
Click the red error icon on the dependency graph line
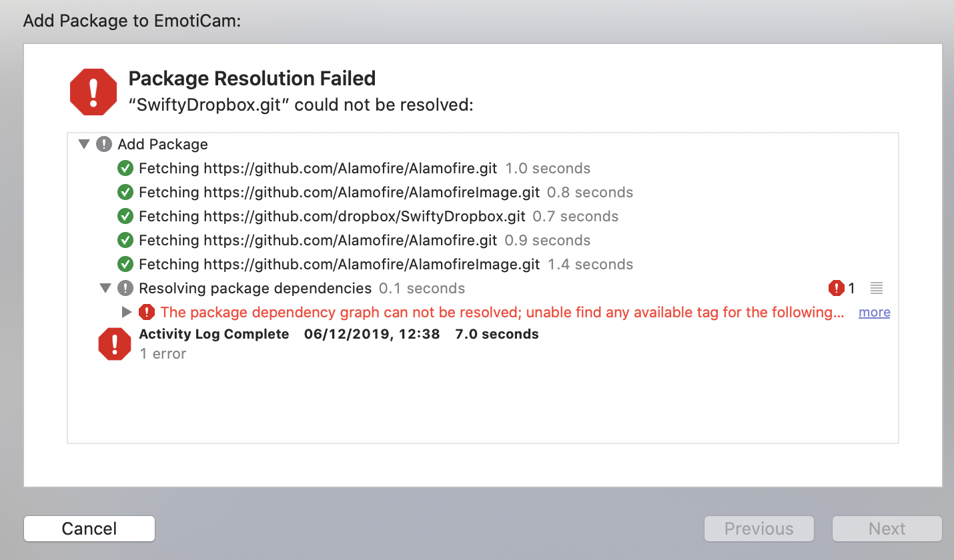coord(147,312)
